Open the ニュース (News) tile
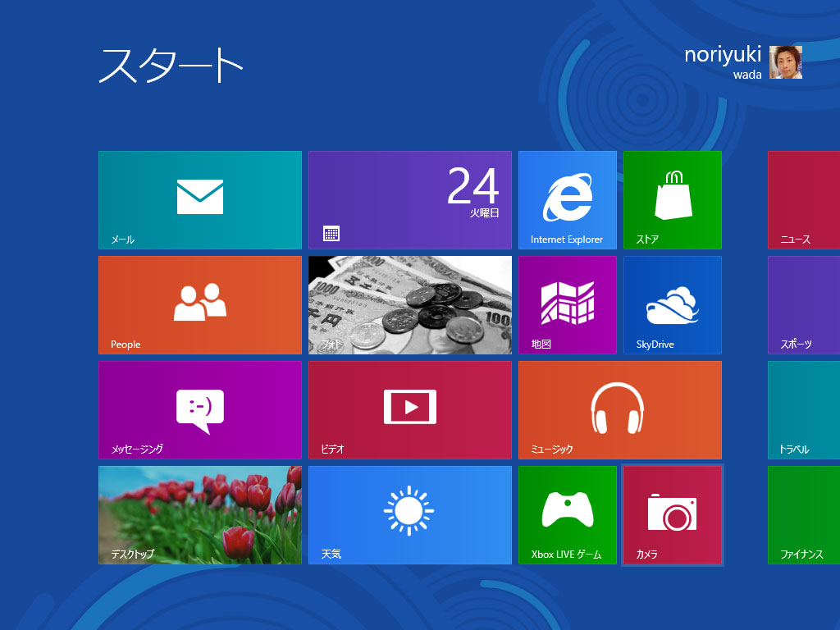Viewport: 840px width, 630px height. click(x=804, y=200)
